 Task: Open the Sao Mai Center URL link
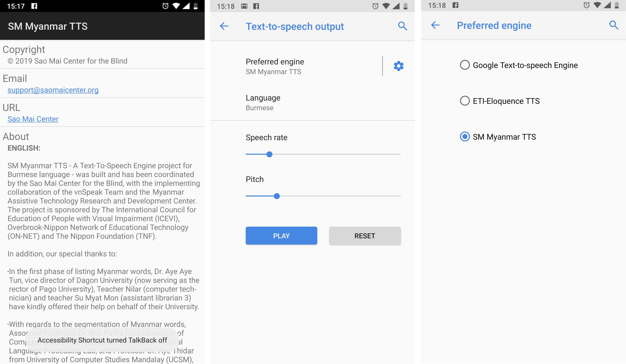point(33,119)
